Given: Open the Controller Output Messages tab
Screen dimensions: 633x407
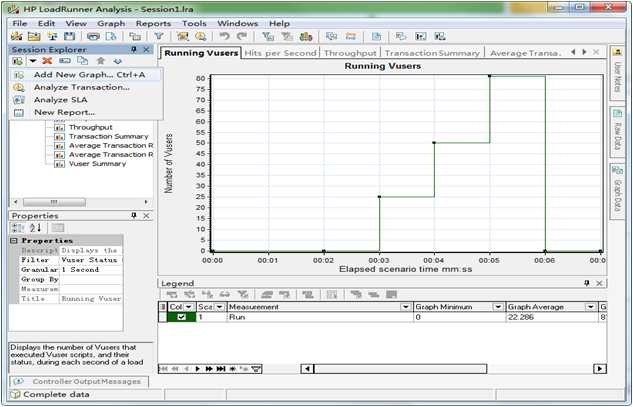Looking at the screenshot, I should [x=79, y=382].
